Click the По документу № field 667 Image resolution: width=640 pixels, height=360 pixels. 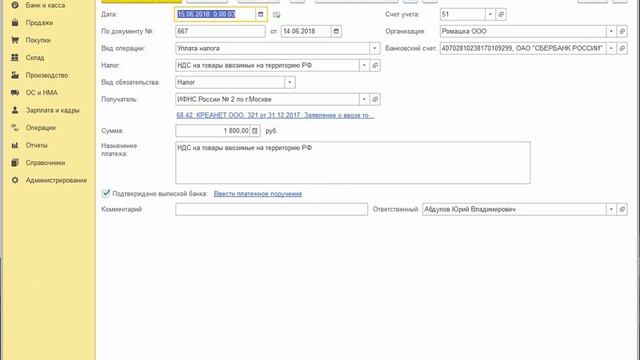[220, 31]
